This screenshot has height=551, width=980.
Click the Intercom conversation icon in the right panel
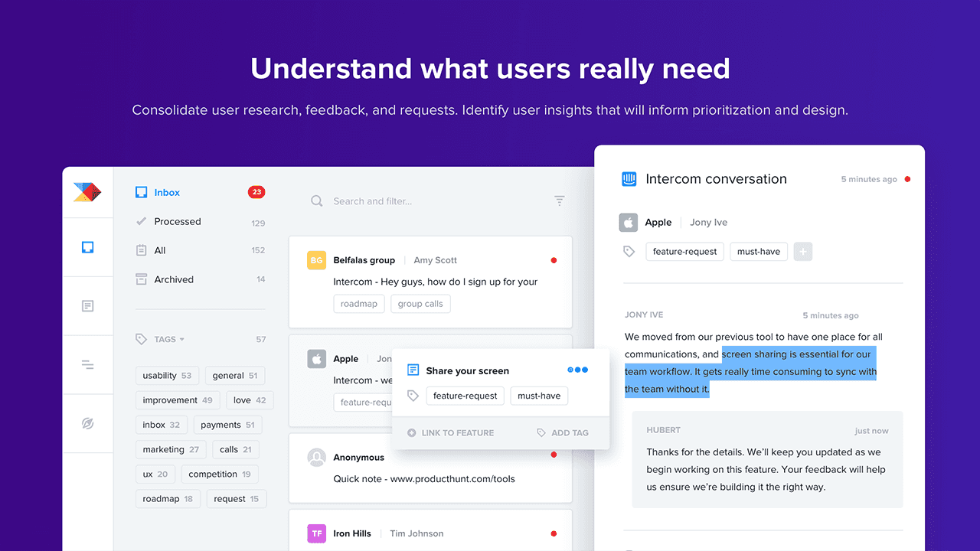(629, 178)
